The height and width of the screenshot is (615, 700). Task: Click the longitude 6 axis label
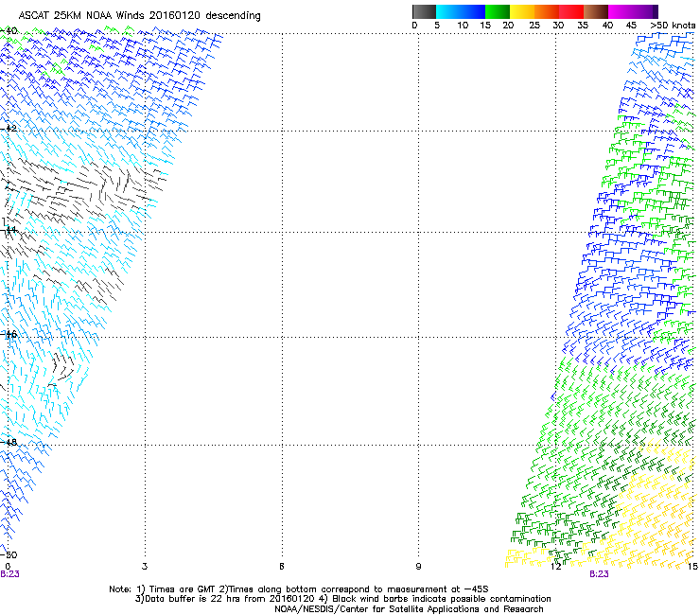click(x=282, y=567)
